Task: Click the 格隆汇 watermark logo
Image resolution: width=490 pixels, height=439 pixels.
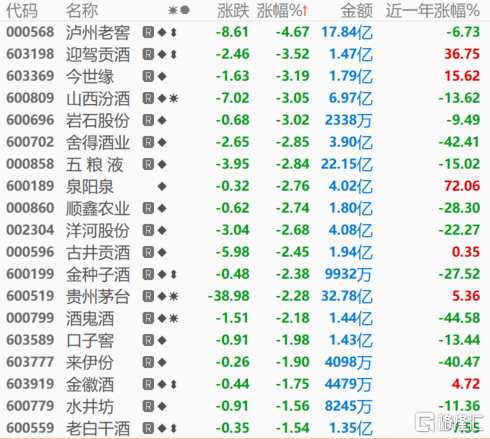Action: [449, 422]
